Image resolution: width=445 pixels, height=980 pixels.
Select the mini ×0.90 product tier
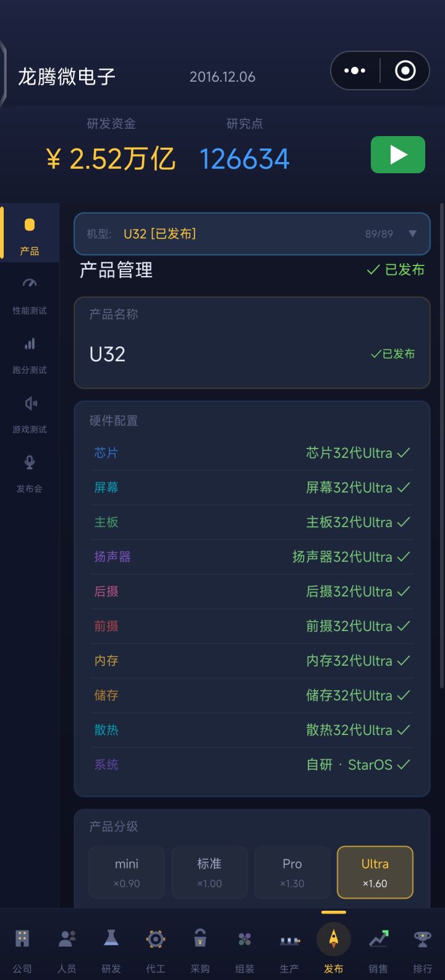(x=127, y=872)
